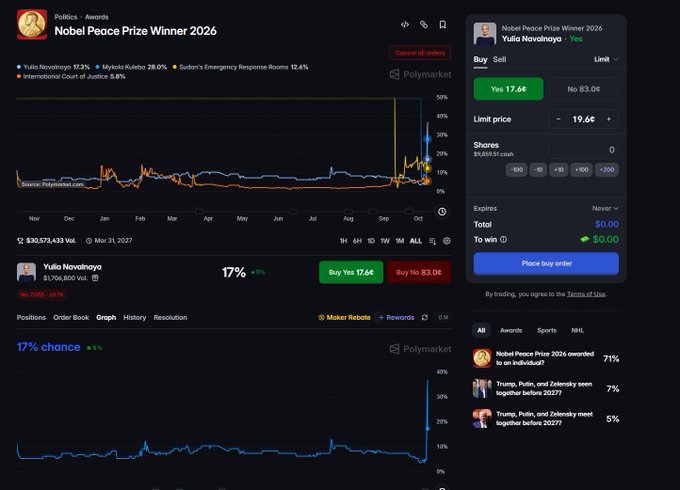Image resolution: width=680 pixels, height=490 pixels.
Task: Select the 1M chart range
Action: 399,241
